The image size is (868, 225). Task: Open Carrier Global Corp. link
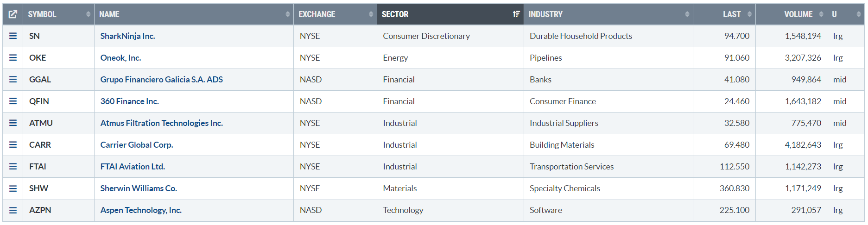pyautogui.click(x=137, y=145)
